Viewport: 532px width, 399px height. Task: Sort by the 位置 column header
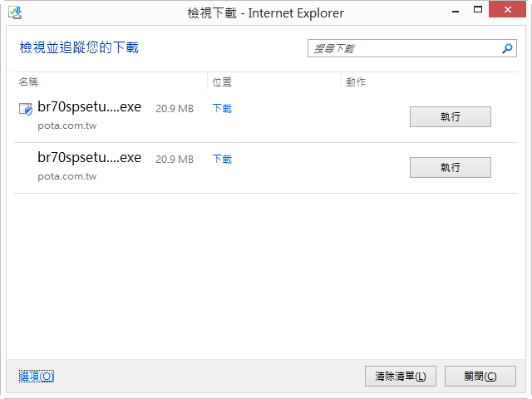coord(222,81)
